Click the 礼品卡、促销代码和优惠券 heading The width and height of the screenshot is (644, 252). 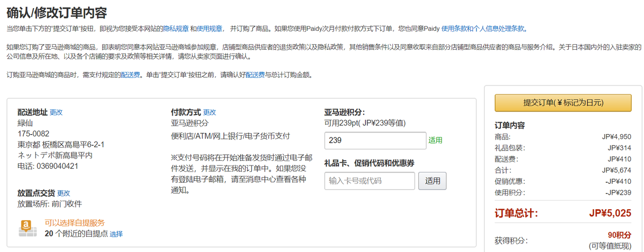pyautogui.click(x=369, y=163)
